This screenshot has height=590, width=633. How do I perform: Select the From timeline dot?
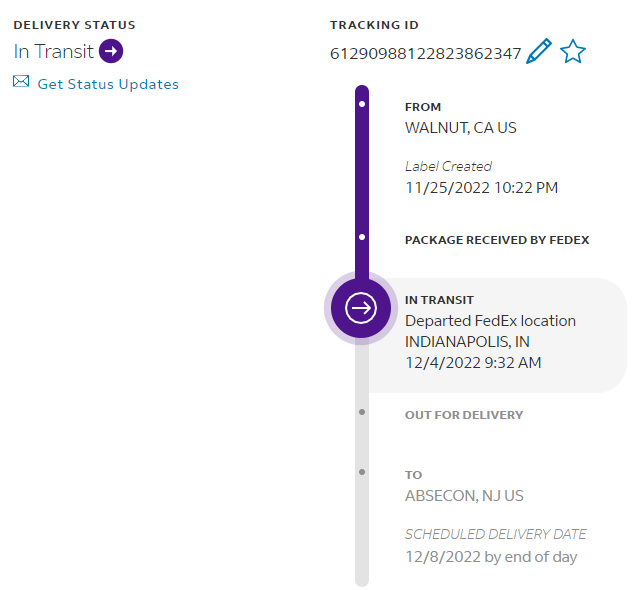361,103
